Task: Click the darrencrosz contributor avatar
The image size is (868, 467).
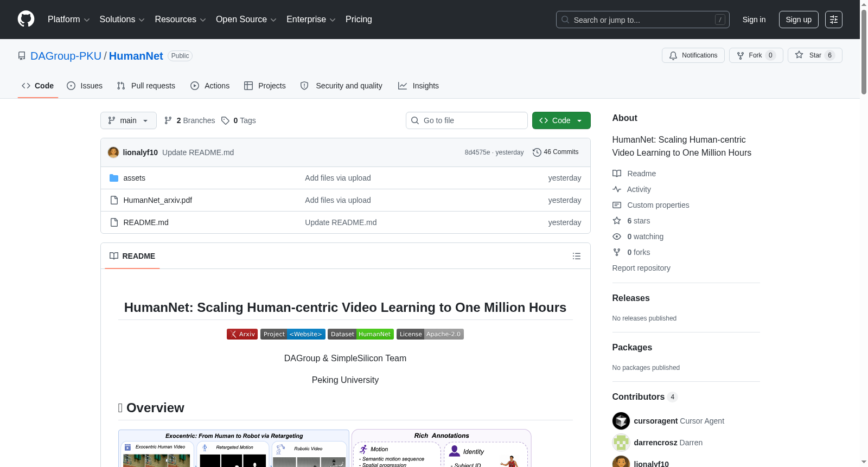Action: point(621,443)
